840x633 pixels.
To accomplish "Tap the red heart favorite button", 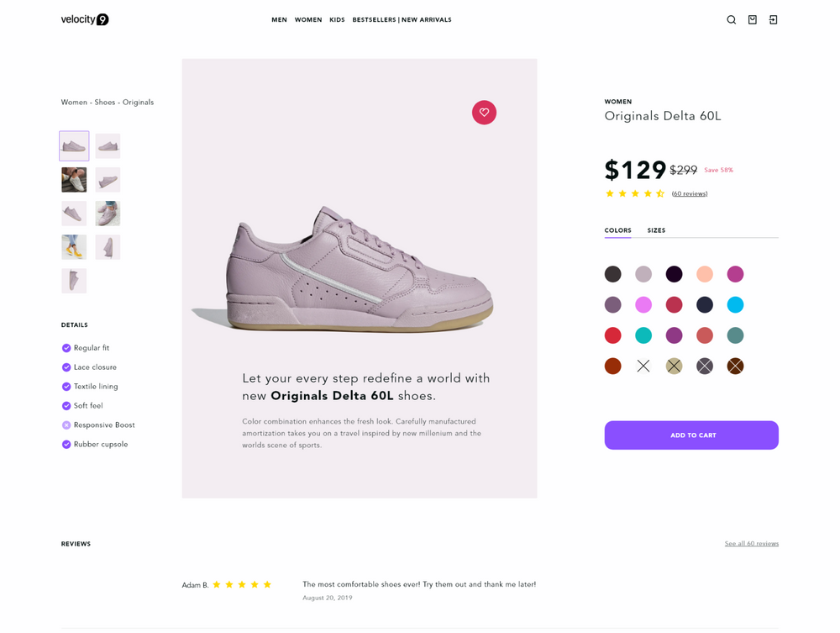I will coord(485,113).
